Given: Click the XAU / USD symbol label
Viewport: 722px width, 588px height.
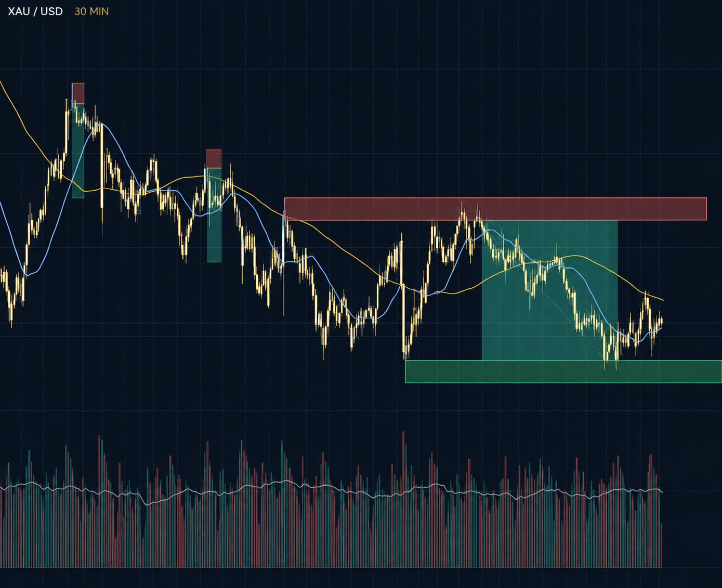Looking at the screenshot, I should click(x=35, y=11).
